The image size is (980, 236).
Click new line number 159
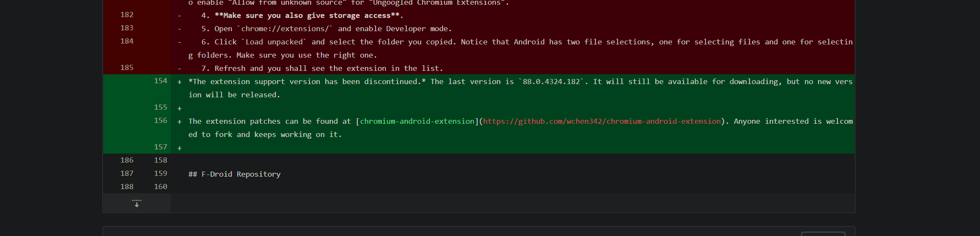[x=160, y=174]
